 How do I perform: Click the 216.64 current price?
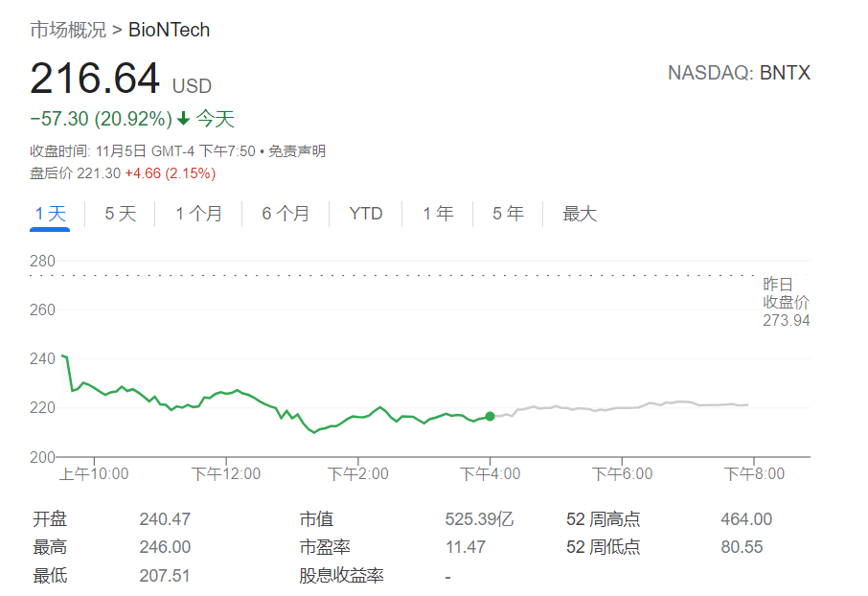[95, 79]
